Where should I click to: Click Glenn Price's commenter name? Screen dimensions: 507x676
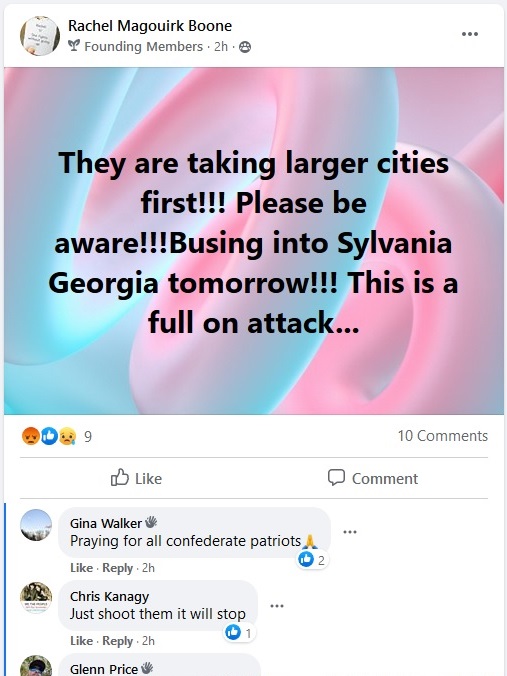pyautogui.click(x=103, y=669)
